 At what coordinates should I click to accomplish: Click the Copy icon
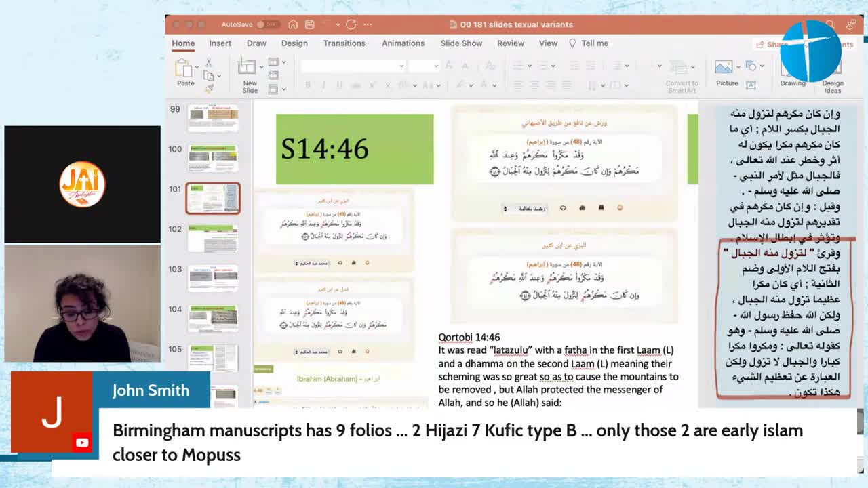click(x=208, y=76)
